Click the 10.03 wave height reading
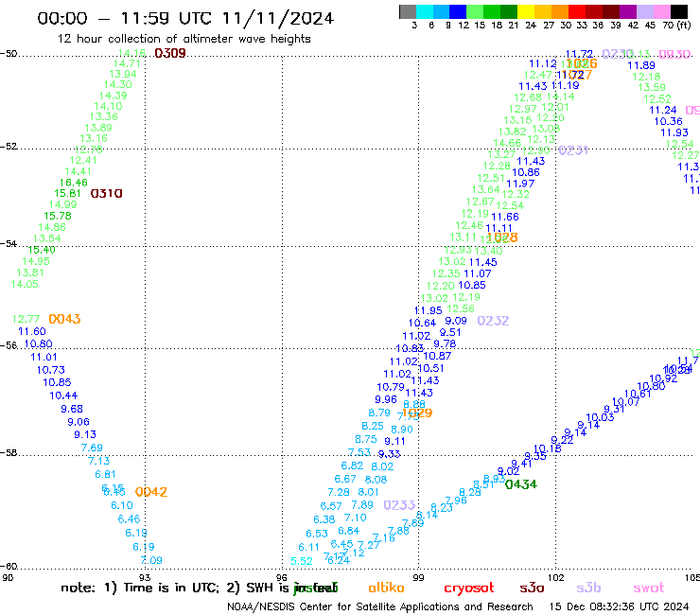Screen dimensions: 700x615 click(600, 417)
